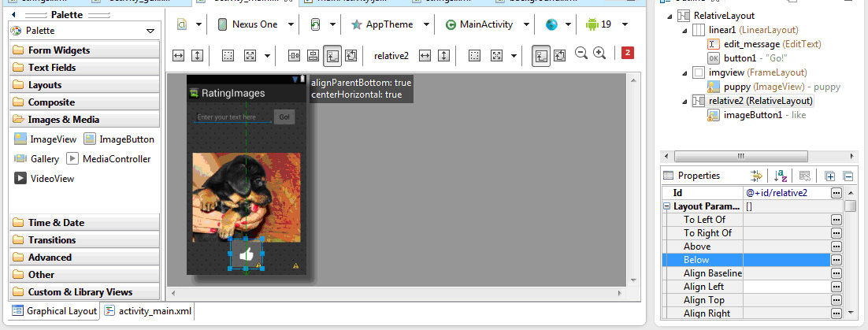Viewport: 868px width, 330px height.
Task: Select MediaController in the palette
Action: (x=109, y=159)
